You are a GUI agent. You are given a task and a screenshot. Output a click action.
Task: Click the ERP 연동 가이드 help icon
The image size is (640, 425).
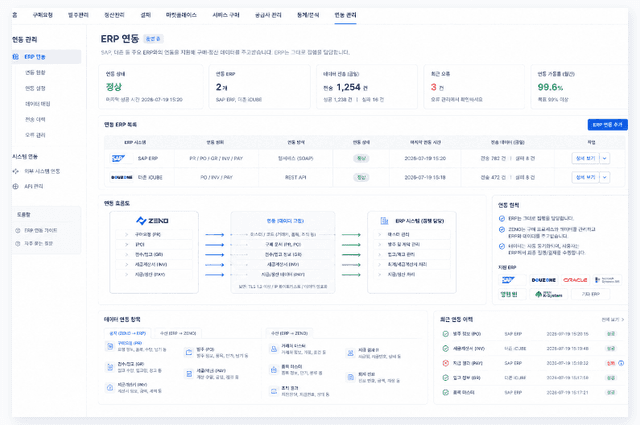coord(18,231)
